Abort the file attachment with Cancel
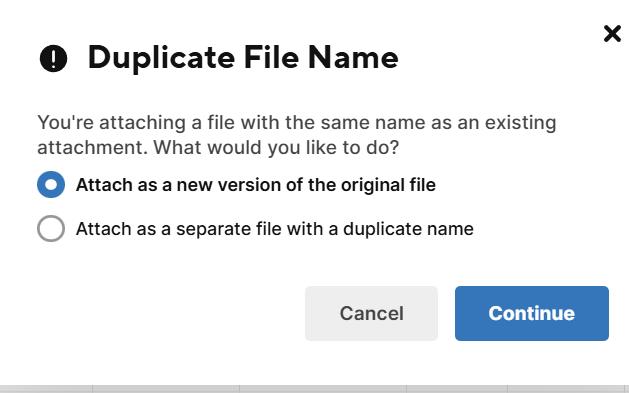This screenshot has height=393, width=629. coord(371,313)
